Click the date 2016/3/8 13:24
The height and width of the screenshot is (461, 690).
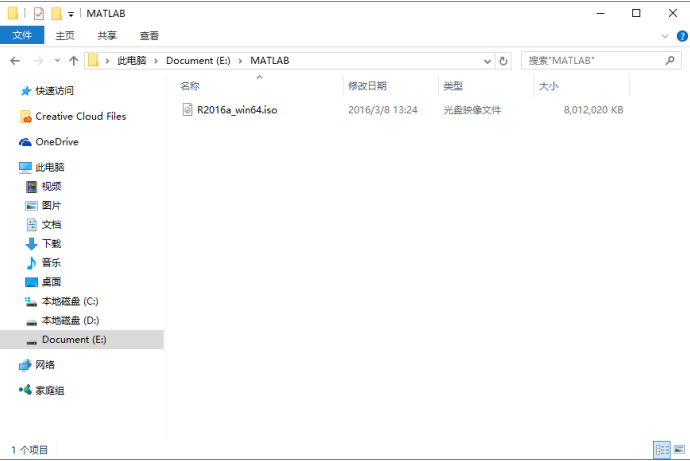tap(382, 110)
